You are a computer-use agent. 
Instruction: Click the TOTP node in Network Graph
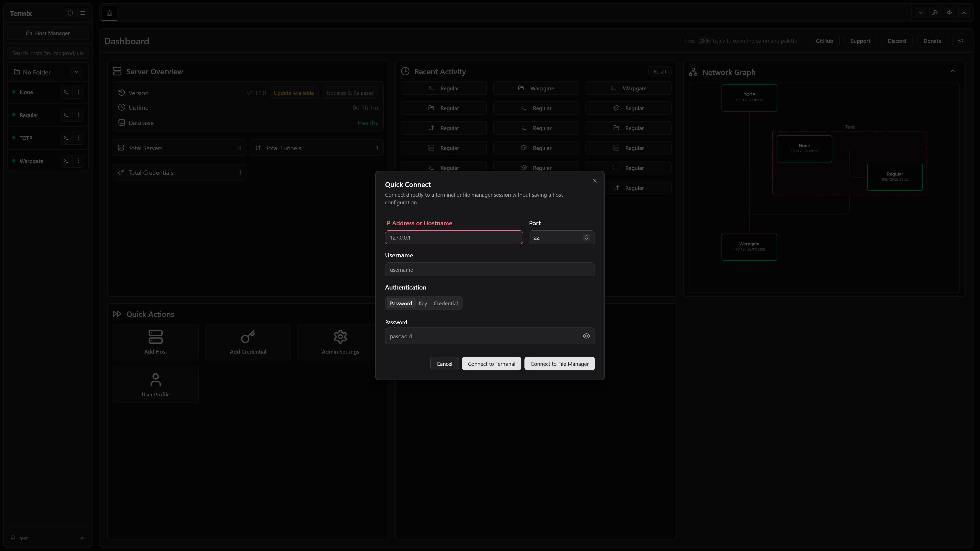pos(749,98)
